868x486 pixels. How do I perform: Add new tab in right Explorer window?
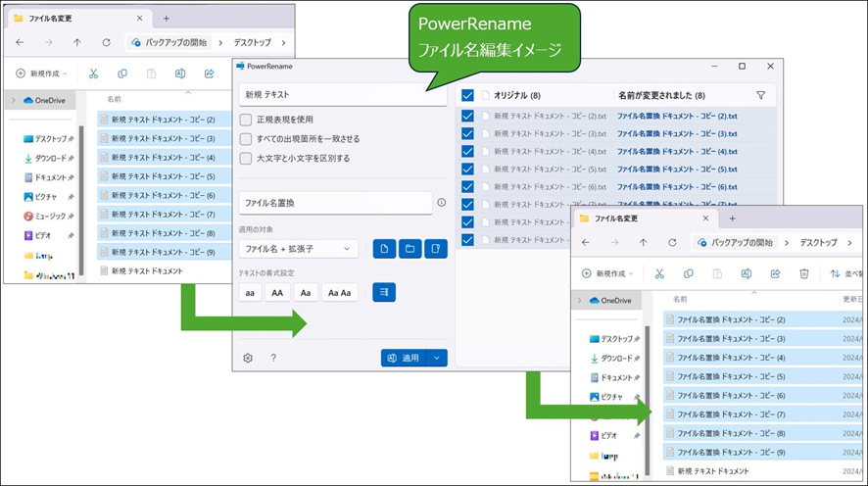(733, 219)
